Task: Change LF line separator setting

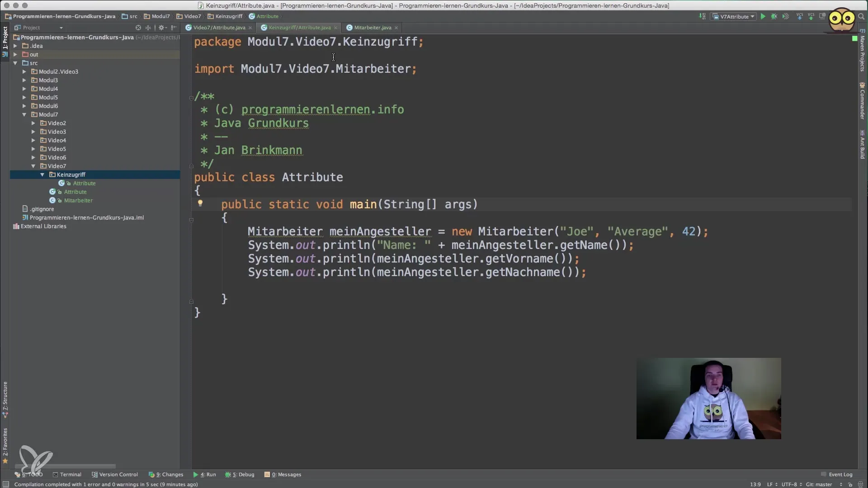Action: point(772,484)
